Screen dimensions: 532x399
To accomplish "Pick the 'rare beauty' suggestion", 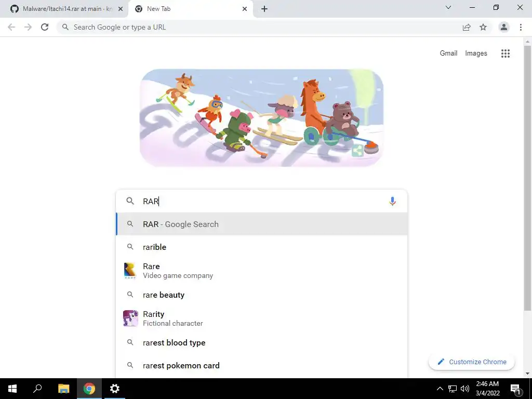I will tap(261, 295).
